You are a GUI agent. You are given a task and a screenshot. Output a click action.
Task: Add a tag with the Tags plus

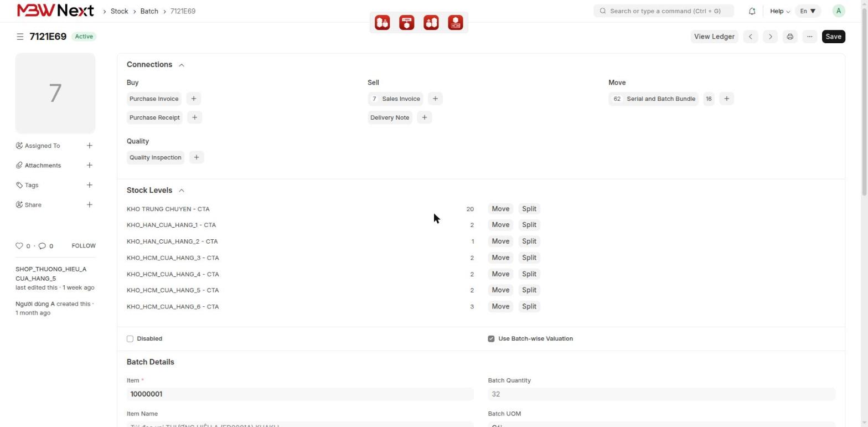90,185
